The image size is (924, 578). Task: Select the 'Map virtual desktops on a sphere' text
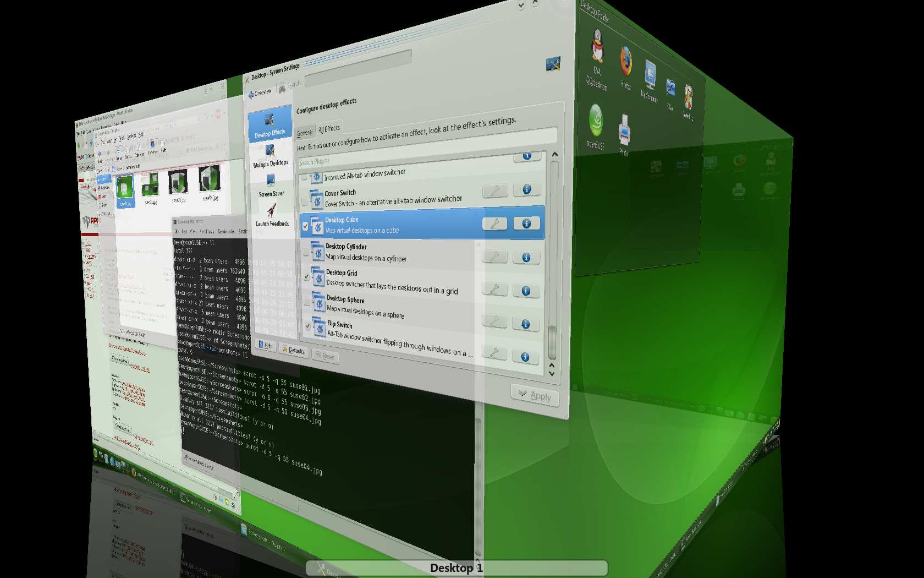[x=366, y=312]
